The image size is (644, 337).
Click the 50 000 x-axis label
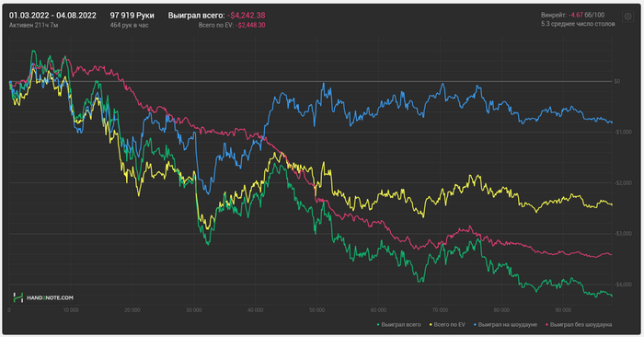coord(316,310)
